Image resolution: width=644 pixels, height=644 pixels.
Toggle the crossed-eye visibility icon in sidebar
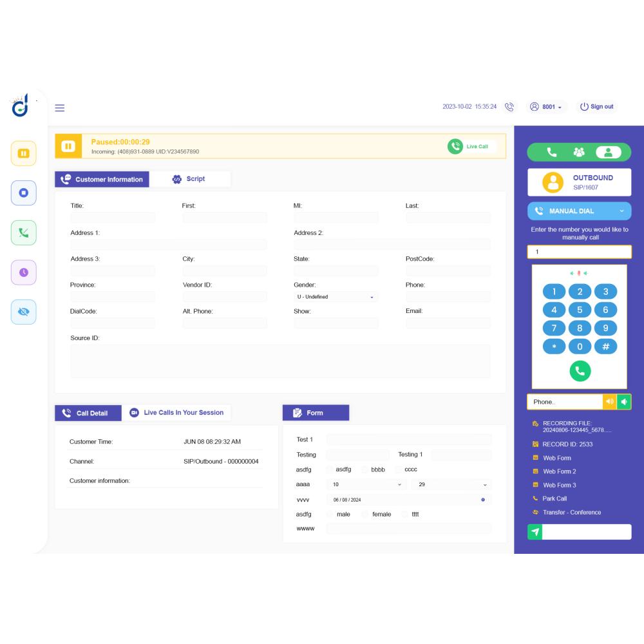click(x=24, y=312)
